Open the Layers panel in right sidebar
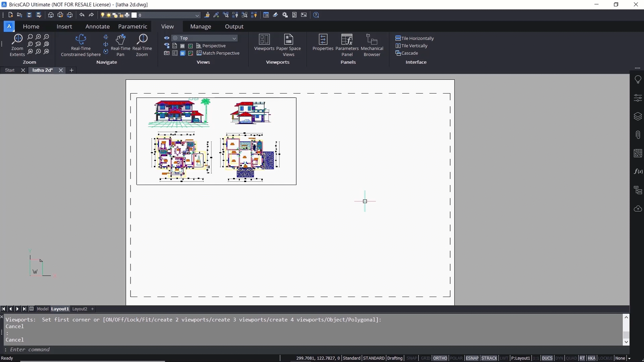The width and height of the screenshot is (644, 362). tap(638, 116)
